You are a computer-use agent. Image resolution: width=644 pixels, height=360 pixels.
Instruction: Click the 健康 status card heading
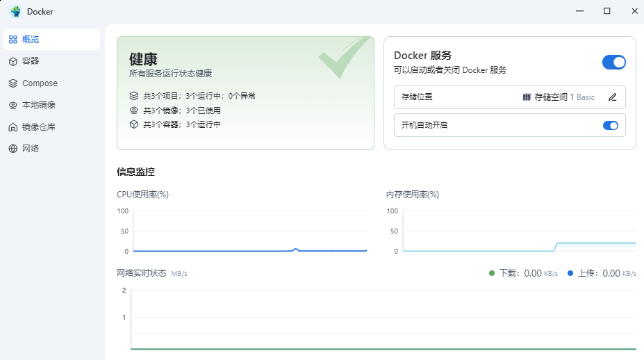[143, 59]
